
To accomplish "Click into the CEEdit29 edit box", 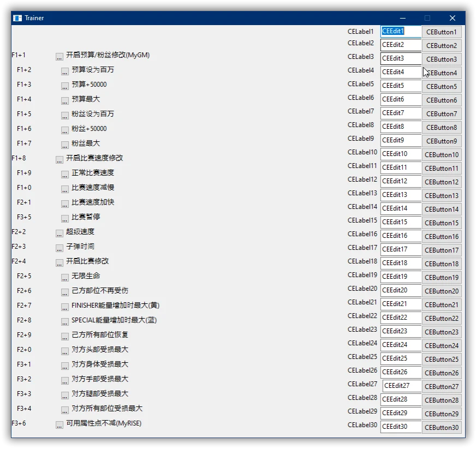I will tap(401, 413).
